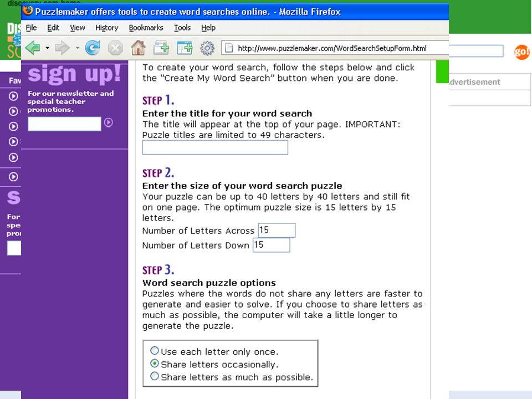Click the Number of Letters Down field

click(x=271, y=245)
